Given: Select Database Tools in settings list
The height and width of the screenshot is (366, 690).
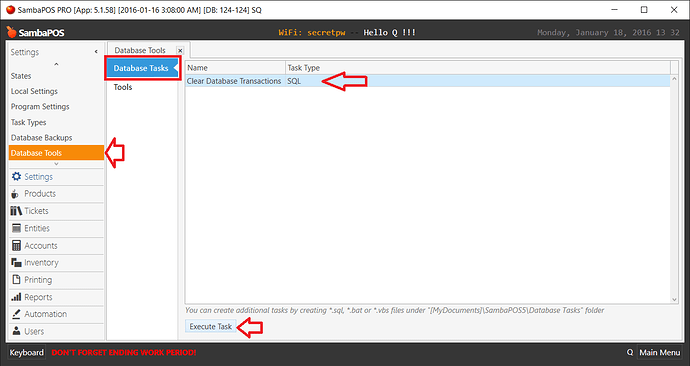Looking at the screenshot, I should tap(56, 153).
